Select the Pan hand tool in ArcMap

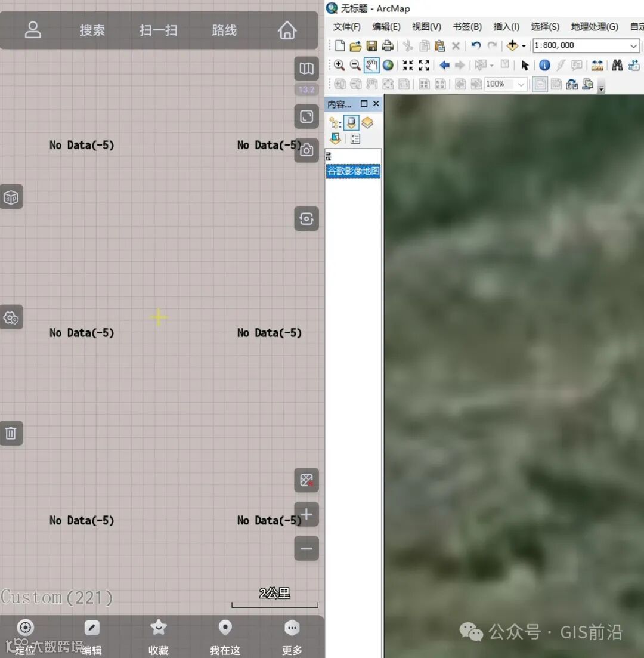click(371, 65)
